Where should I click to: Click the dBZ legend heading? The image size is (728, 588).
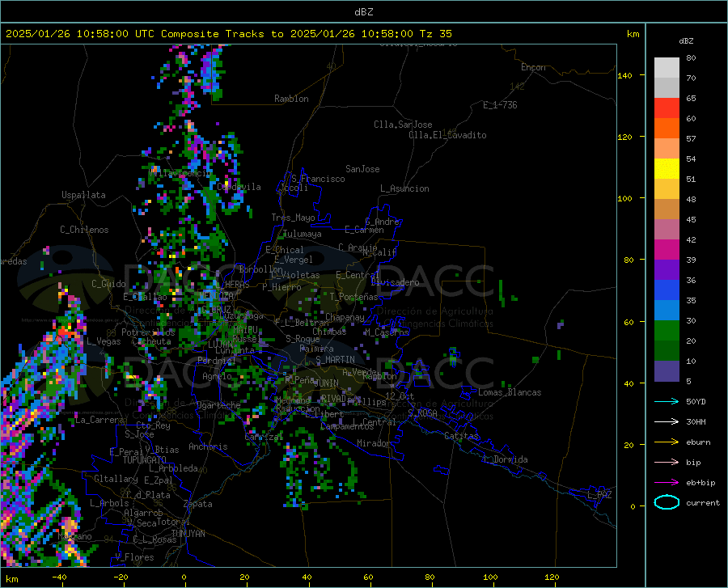686,40
